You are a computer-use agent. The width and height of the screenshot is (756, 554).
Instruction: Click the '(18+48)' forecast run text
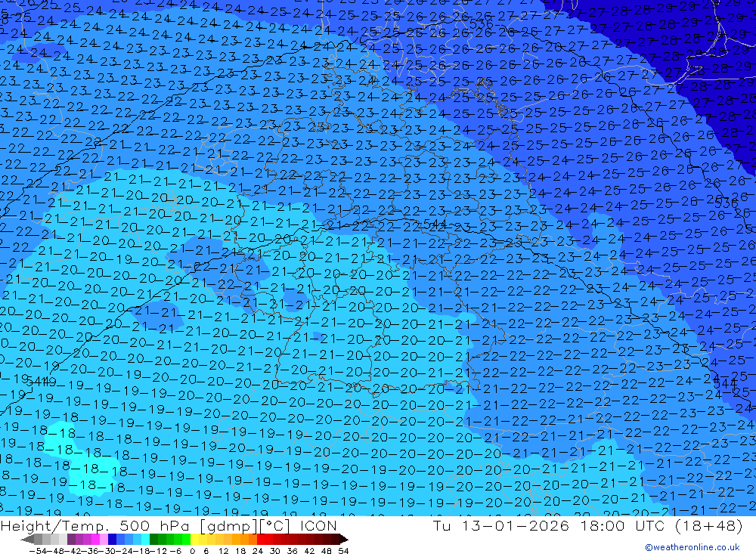click(x=709, y=525)
